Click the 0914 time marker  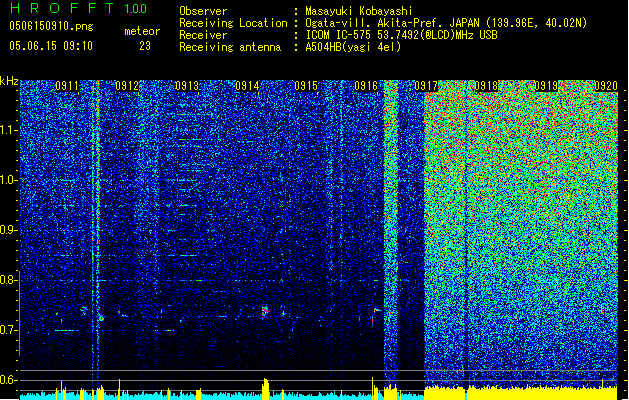point(247,86)
